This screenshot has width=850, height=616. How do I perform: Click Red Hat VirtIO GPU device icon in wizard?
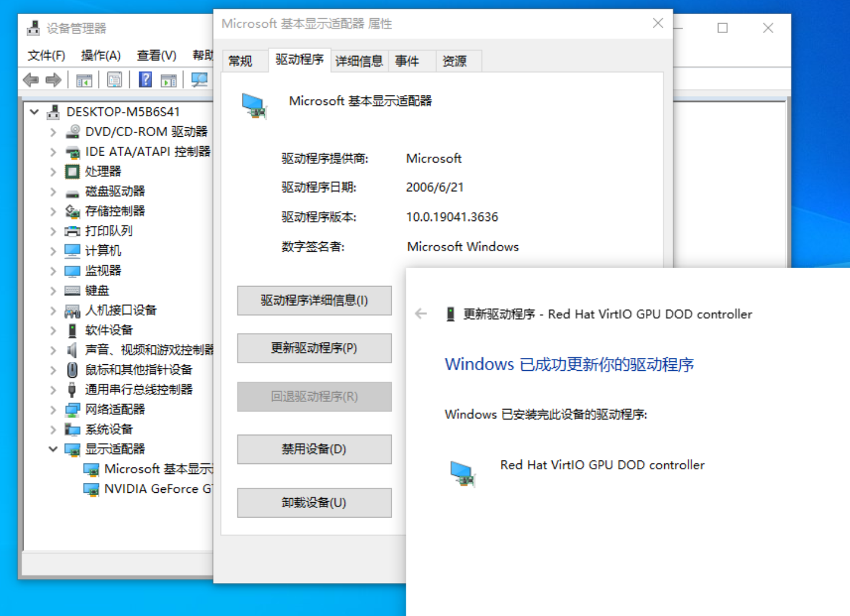point(462,473)
